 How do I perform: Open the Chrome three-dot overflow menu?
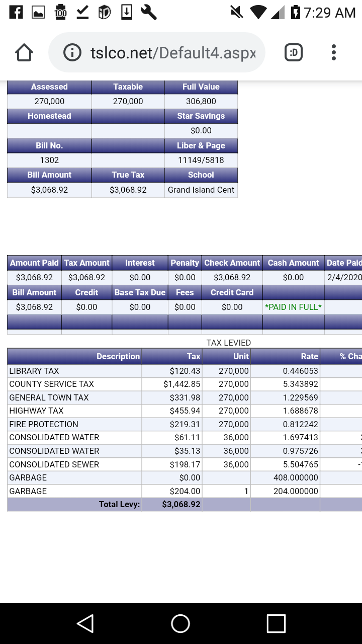click(x=334, y=53)
